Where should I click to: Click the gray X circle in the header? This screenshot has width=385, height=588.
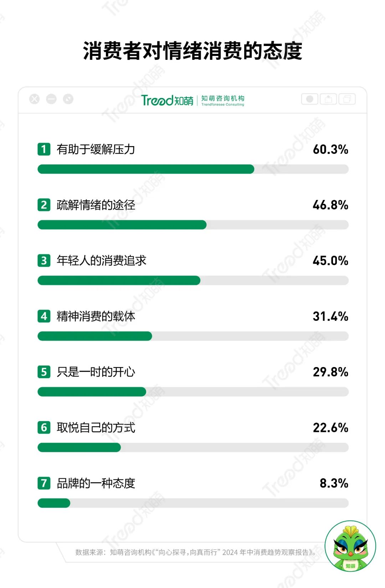(35, 99)
